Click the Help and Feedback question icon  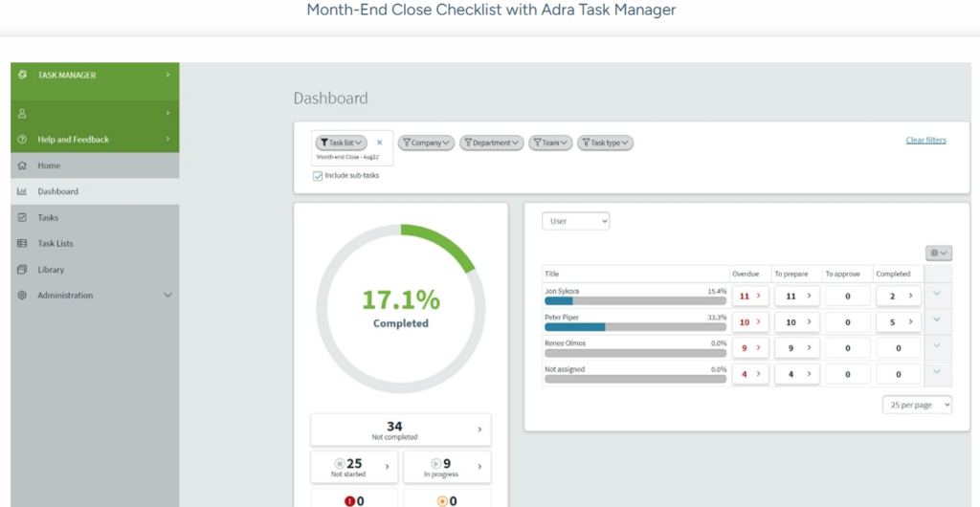tap(22, 140)
